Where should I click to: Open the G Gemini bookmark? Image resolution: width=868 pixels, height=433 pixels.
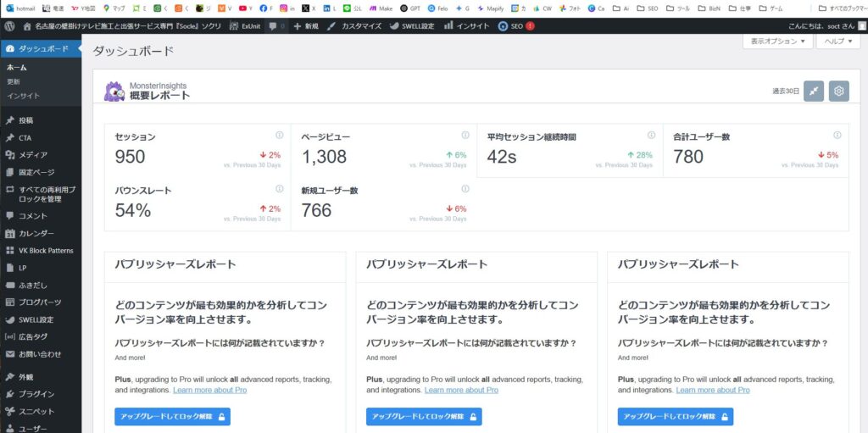click(463, 8)
